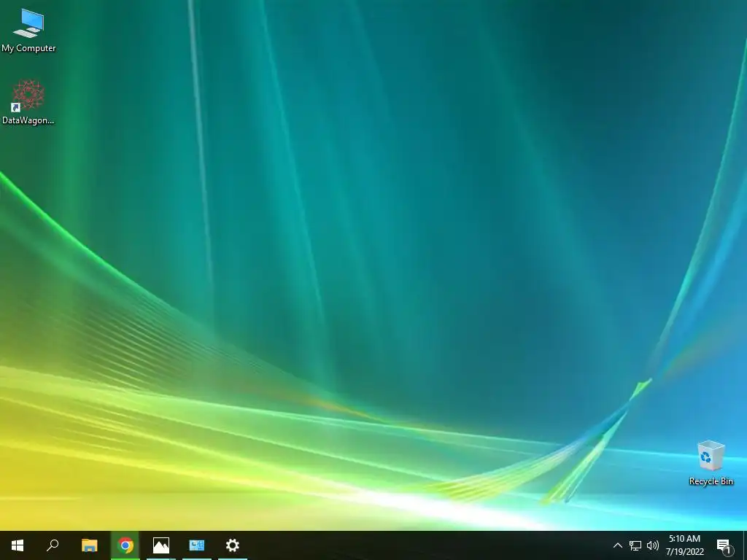This screenshot has height=560, width=747.
Task: Open the Control Panel taskbar icon
Action: (197, 545)
